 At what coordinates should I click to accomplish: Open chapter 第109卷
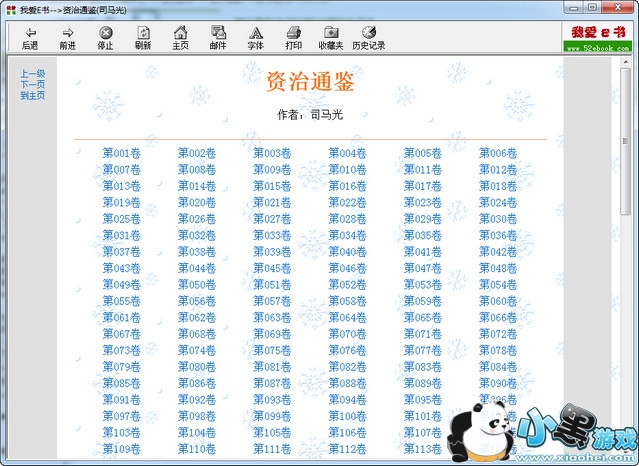point(121,449)
